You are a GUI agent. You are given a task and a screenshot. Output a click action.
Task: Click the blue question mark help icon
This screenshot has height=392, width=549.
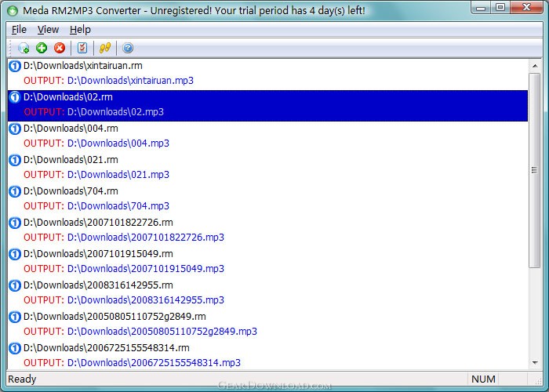pyautogui.click(x=128, y=48)
